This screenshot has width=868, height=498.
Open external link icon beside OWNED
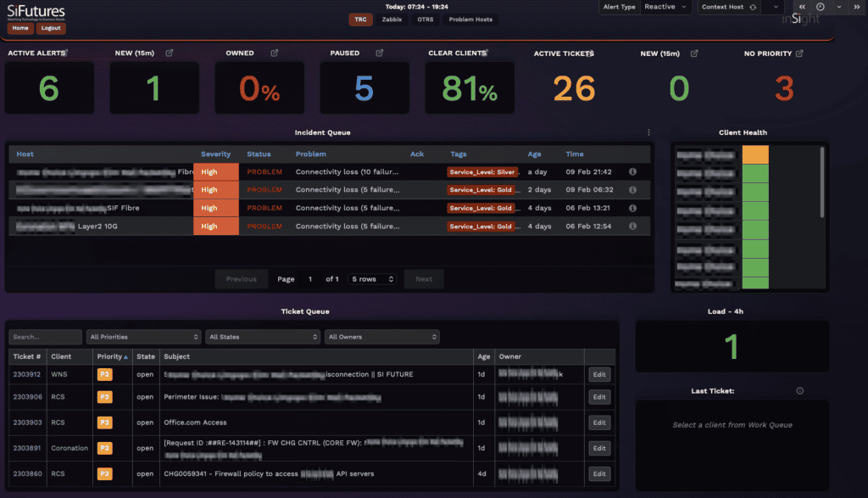(x=275, y=53)
